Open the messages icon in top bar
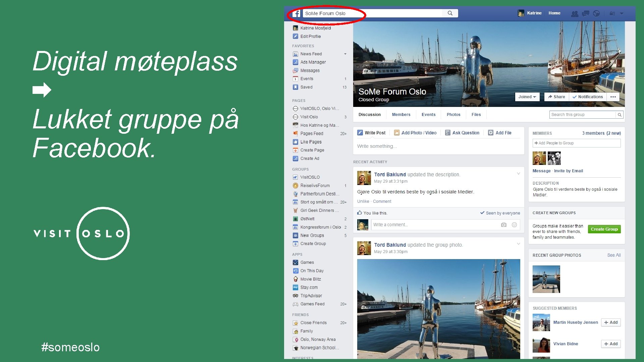The width and height of the screenshot is (644, 362). 586,13
